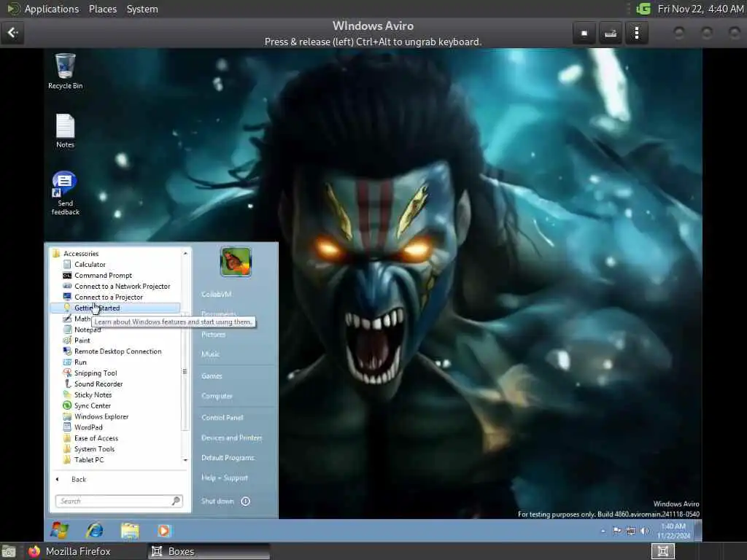
Task: Click the Shut down button
Action: 217,501
